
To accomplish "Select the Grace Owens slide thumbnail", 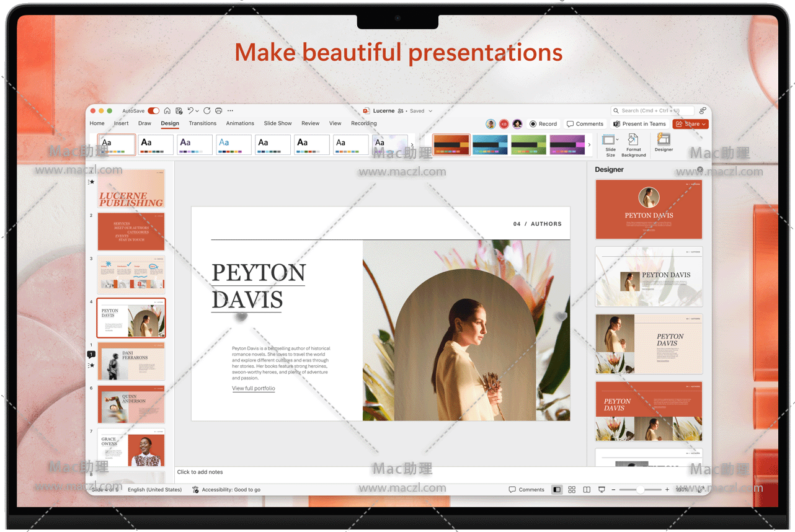I will tap(131, 448).
